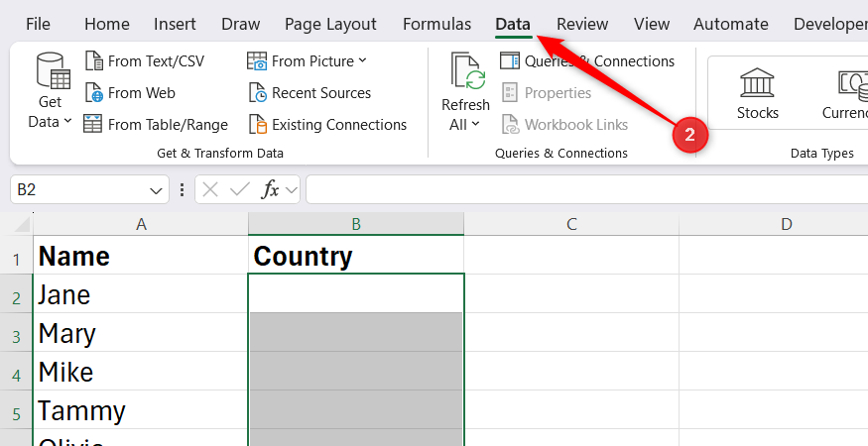Switch to the Developer tab
The height and width of the screenshot is (446, 868).
(830, 24)
